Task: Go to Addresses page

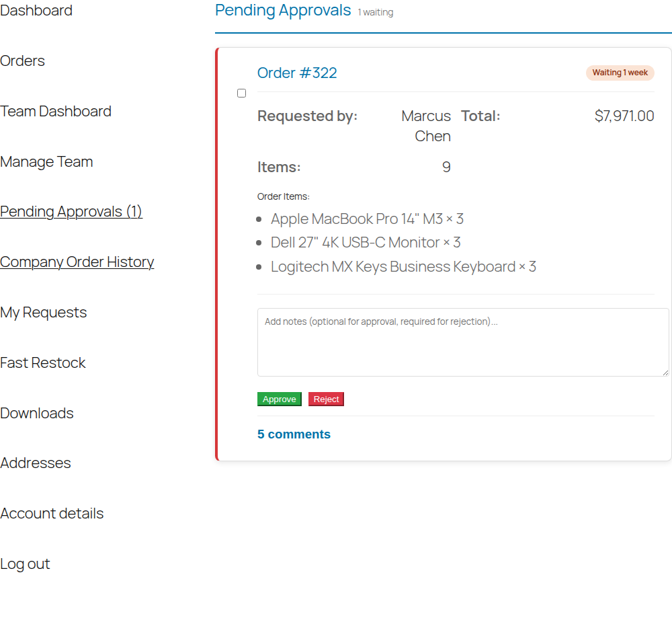Action: (x=36, y=463)
